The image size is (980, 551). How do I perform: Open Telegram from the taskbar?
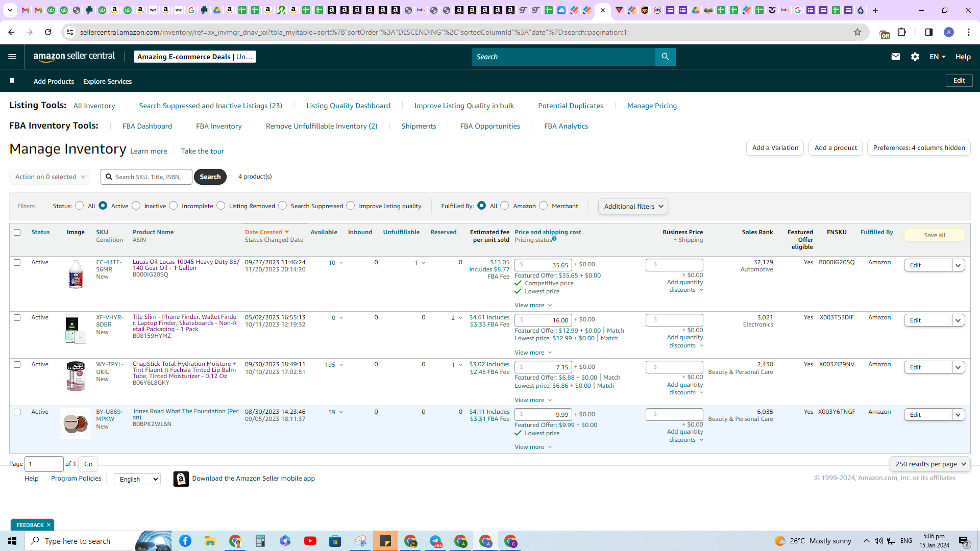(435, 541)
